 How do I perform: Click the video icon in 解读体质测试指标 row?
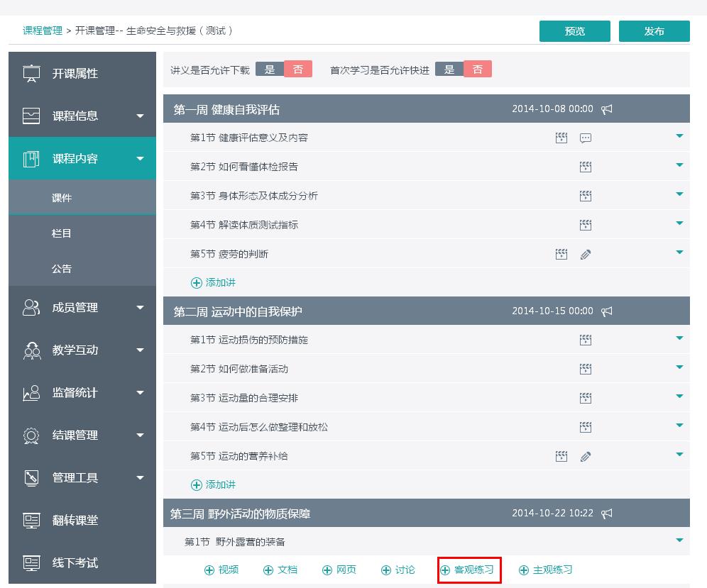click(586, 225)
